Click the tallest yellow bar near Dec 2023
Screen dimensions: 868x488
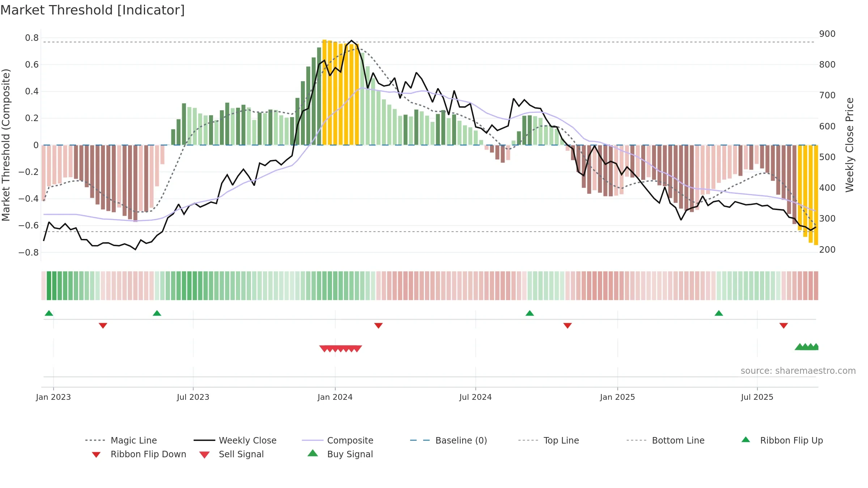point(324,92)
